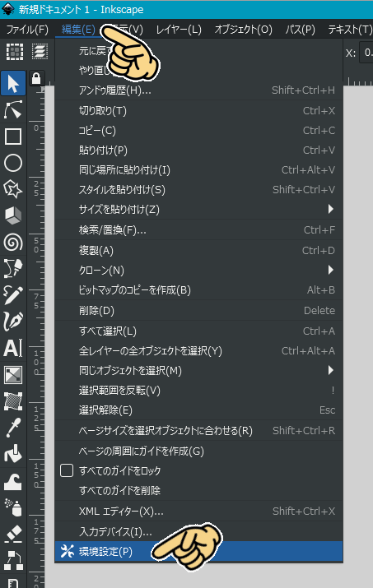This screenshot has height=588, width=373.
Task: Choose 選択解除(E) menu entry
Action: click(x=199, y=410)
